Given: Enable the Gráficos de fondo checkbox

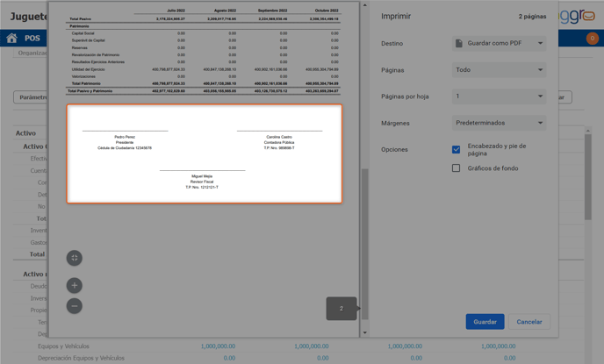Looking at the screenshot, I should [x=457, y=168].
